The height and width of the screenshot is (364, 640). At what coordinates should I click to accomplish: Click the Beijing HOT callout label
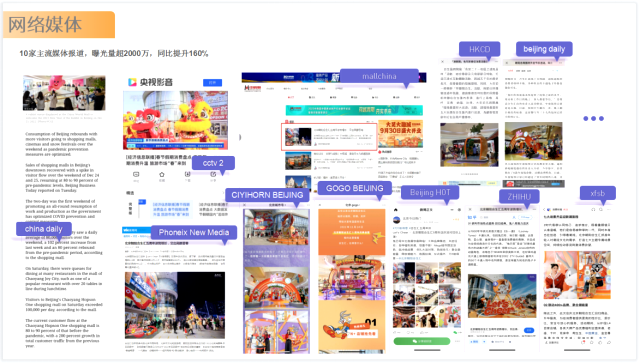(430, 192)
